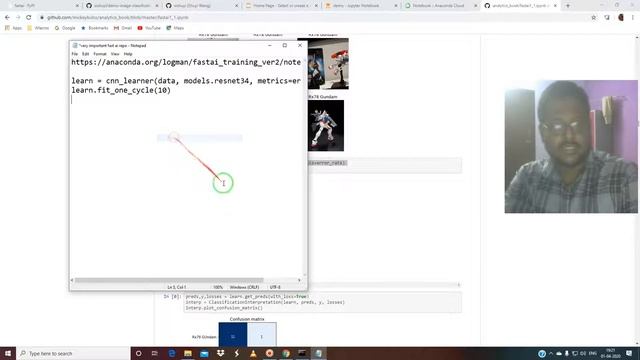Open the microphone tray icon
Viewport: 640px width, 360px height.
(567, 353)
